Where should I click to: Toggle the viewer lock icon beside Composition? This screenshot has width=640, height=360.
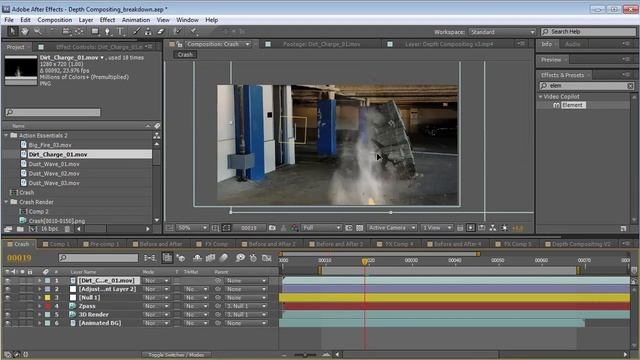(179, 44)
